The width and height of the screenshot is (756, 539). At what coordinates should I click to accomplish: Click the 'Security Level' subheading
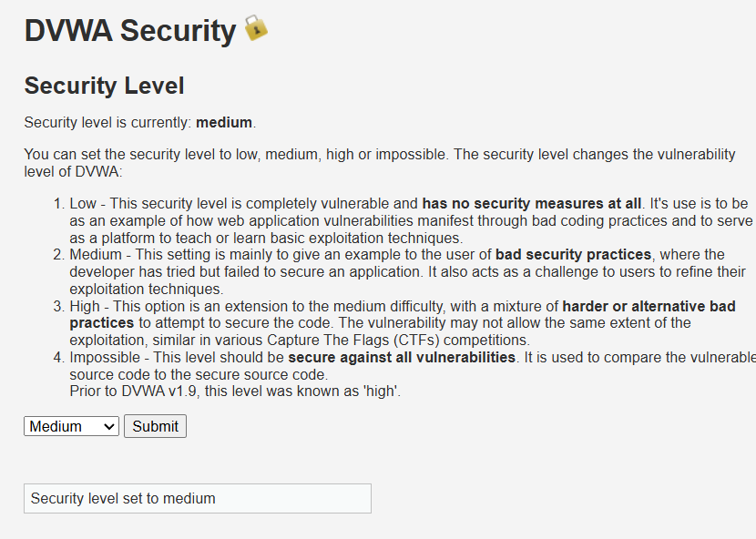coord(104,86)
